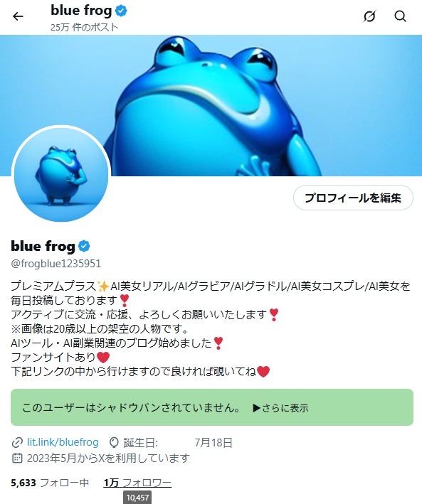Viewport: 422px width, 504px height.
Task: Expand さらに表示 in shadowban notice
Action: point(285,408)
